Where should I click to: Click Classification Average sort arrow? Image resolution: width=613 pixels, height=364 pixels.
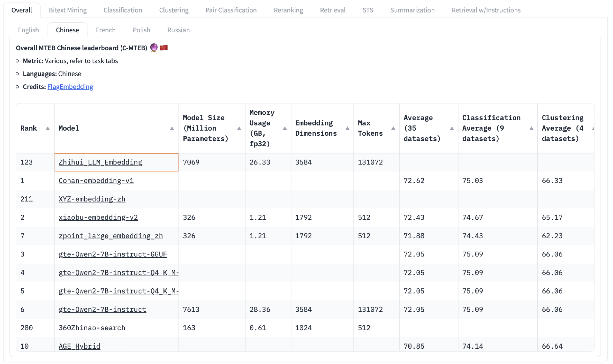point(531,128)
